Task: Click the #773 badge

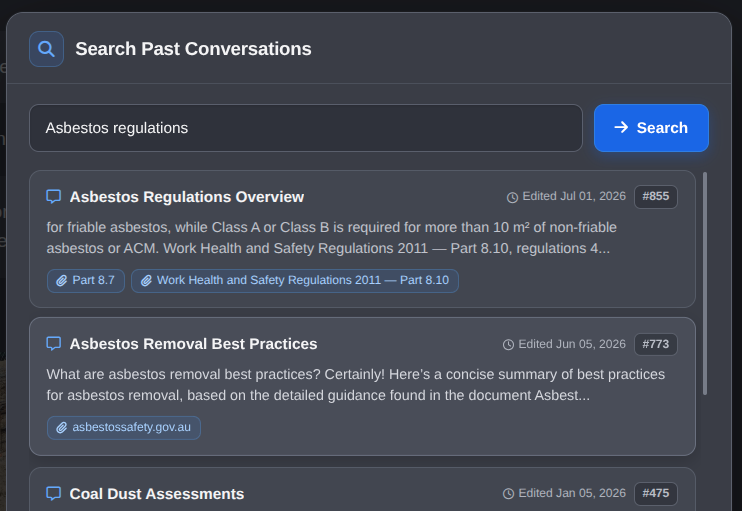Action: [655, 344]
